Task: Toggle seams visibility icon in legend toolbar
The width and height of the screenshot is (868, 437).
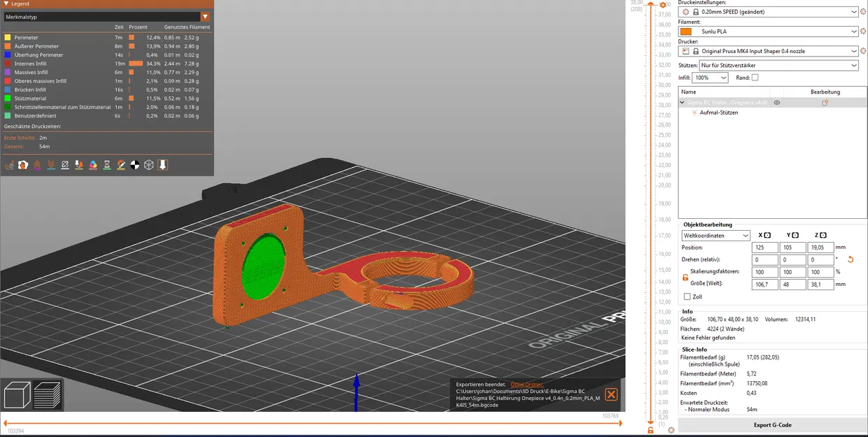Action: 65,165
